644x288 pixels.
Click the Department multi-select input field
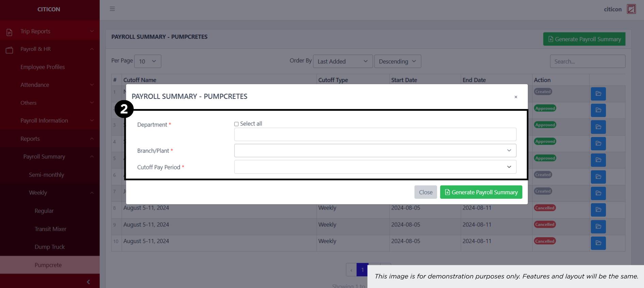(375, 134)
